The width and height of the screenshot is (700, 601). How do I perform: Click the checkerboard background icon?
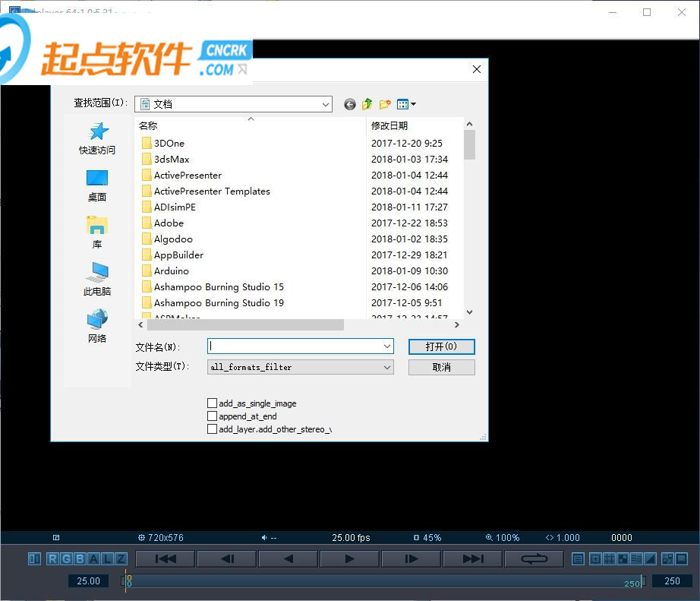pyautogui.click(x=623, y=558)
